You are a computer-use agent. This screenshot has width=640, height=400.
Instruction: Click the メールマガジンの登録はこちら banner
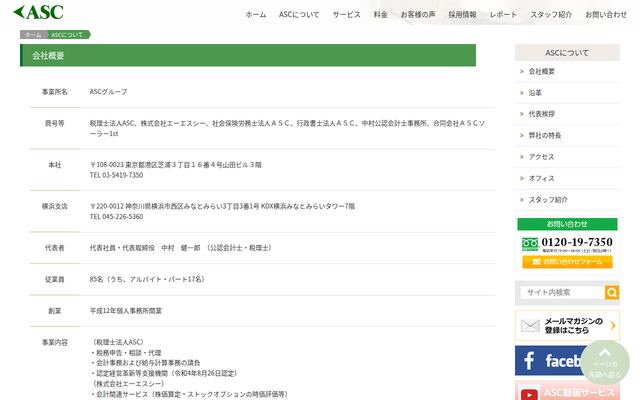[x=567, y=325]
